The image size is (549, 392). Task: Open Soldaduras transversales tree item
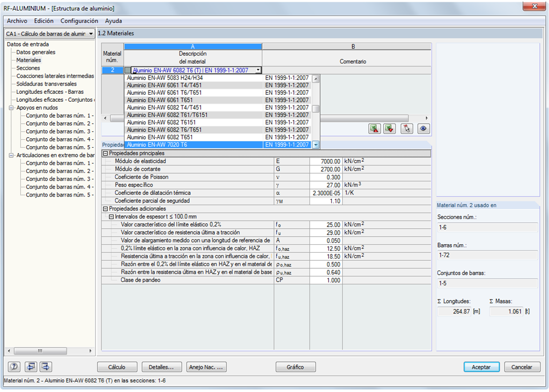(x=46, y=84)
